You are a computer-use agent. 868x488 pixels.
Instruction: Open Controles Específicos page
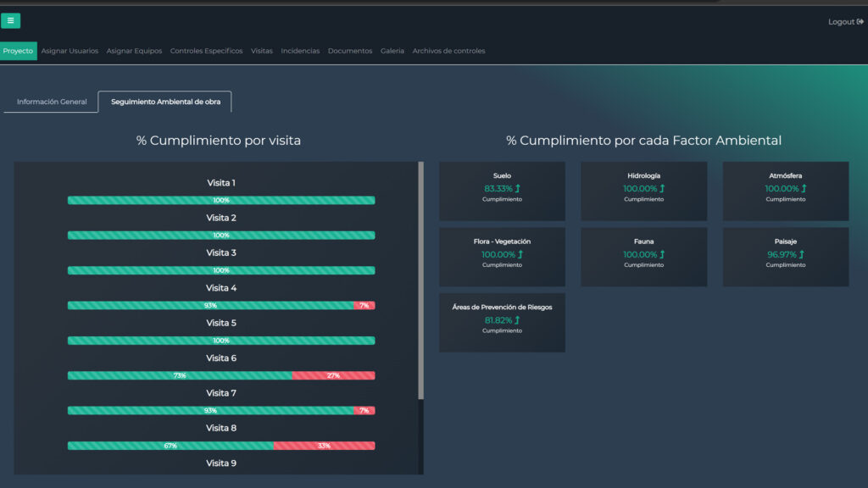click(207, 51)
